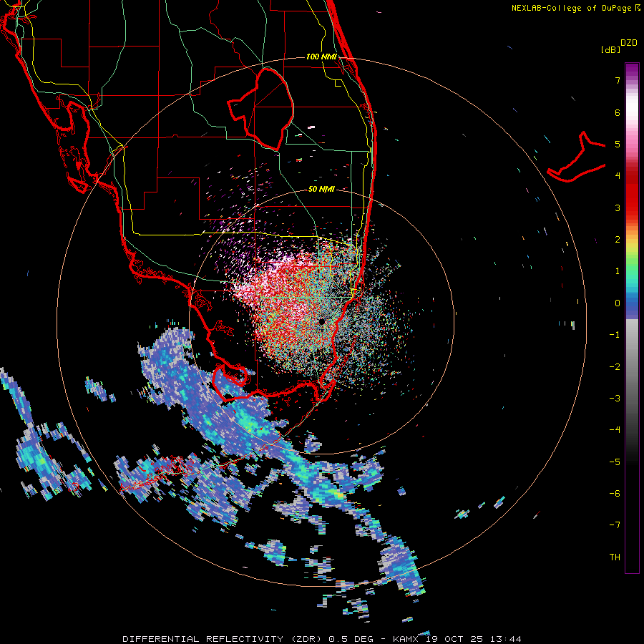This screenshot has height=644, width=644.
Task: Click the [dB] units label
Action: [610, 50]
